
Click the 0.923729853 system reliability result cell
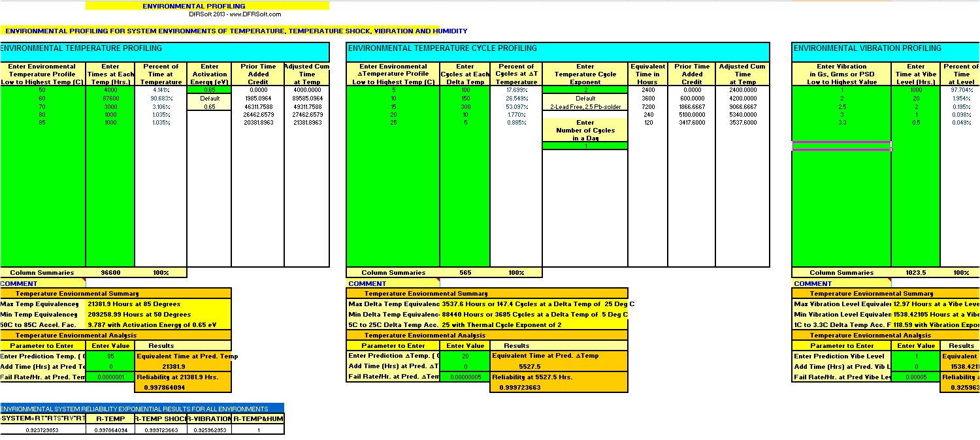42,430
